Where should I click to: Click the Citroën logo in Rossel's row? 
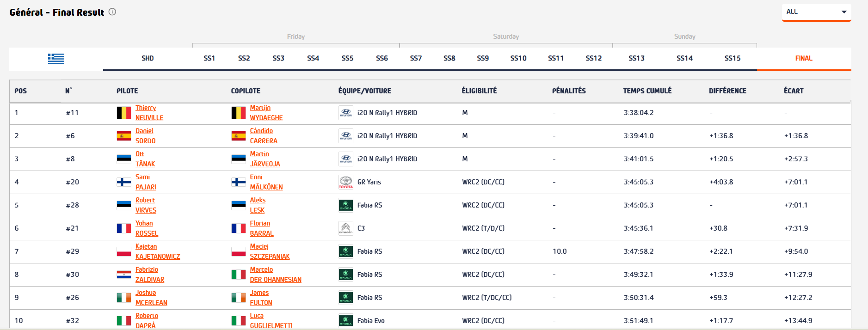345,228
